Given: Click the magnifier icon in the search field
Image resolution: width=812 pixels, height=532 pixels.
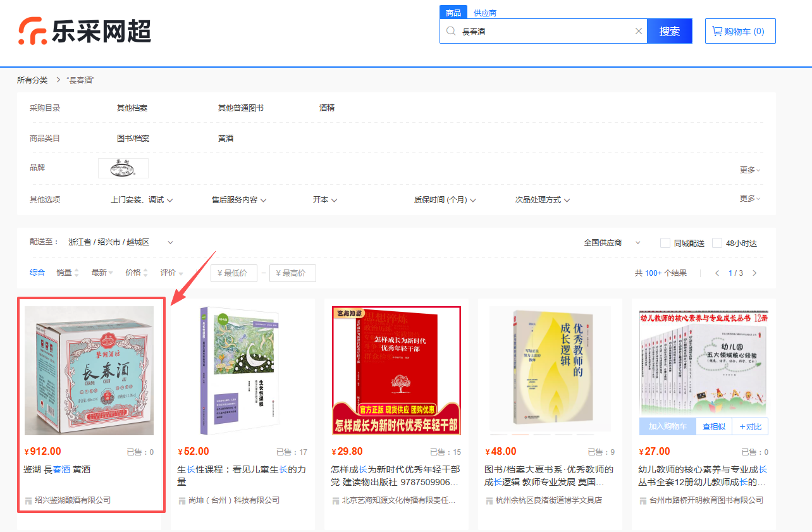Looking at the screenshot, I should pos(451,31).
